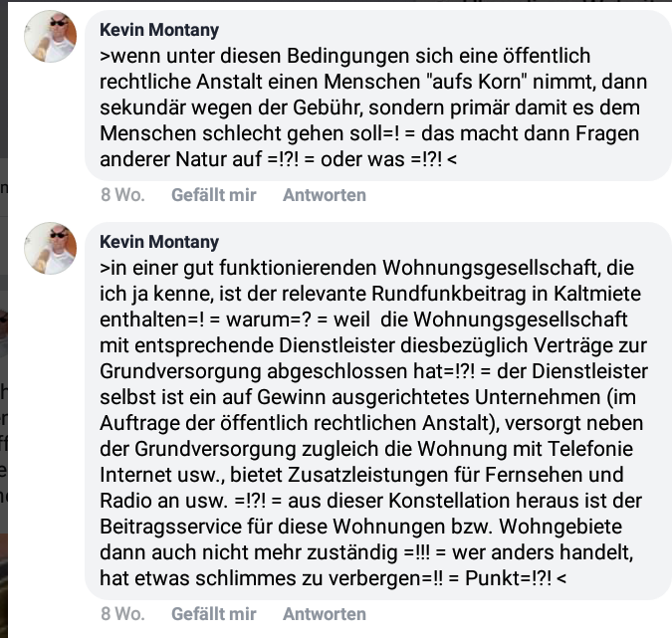Open Kevin Montany's name on the Wohnungsgesellschaft comment
Screen dimensions: 672x638
(x=159, y=242)
